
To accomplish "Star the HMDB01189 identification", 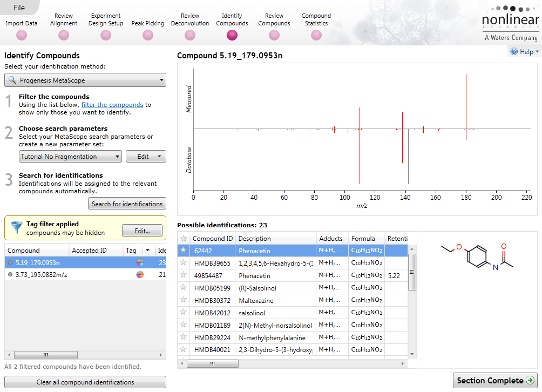I will pos(184,325).
